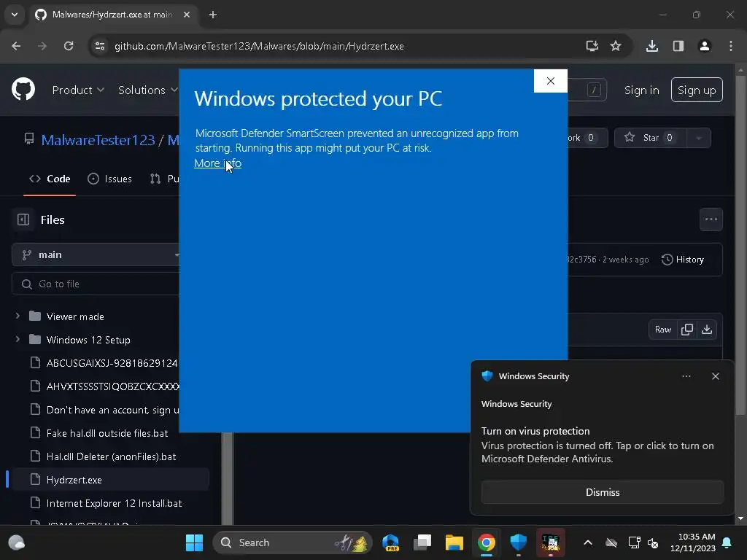Open Fake hal.dll outside files.bat
This screenshot has width=747, height=560.
click(x=107, y=433)
